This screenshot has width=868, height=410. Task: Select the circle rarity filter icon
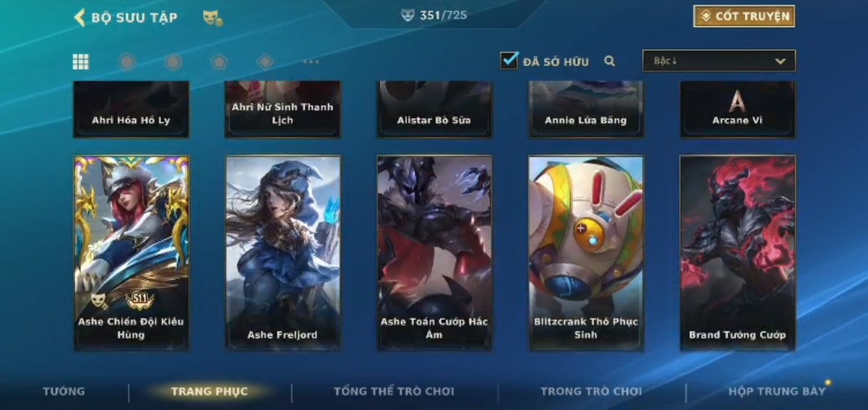click(x=127, y=62)
